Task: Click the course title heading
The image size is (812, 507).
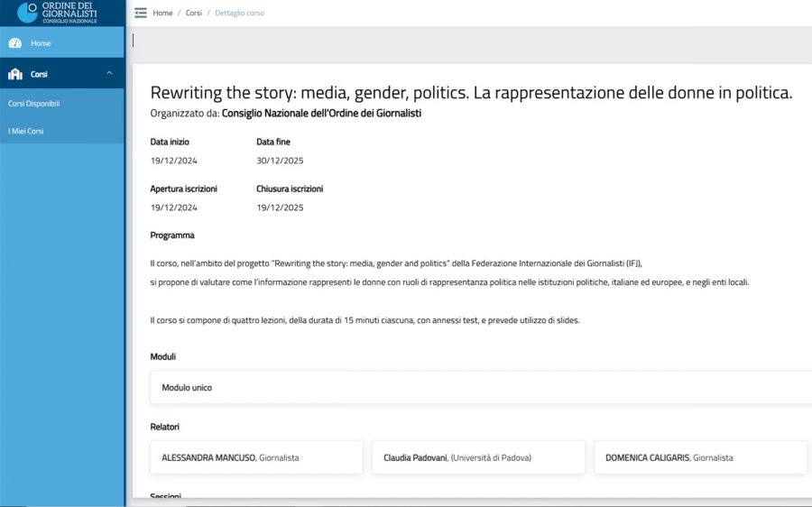Action: pos(471,93)
